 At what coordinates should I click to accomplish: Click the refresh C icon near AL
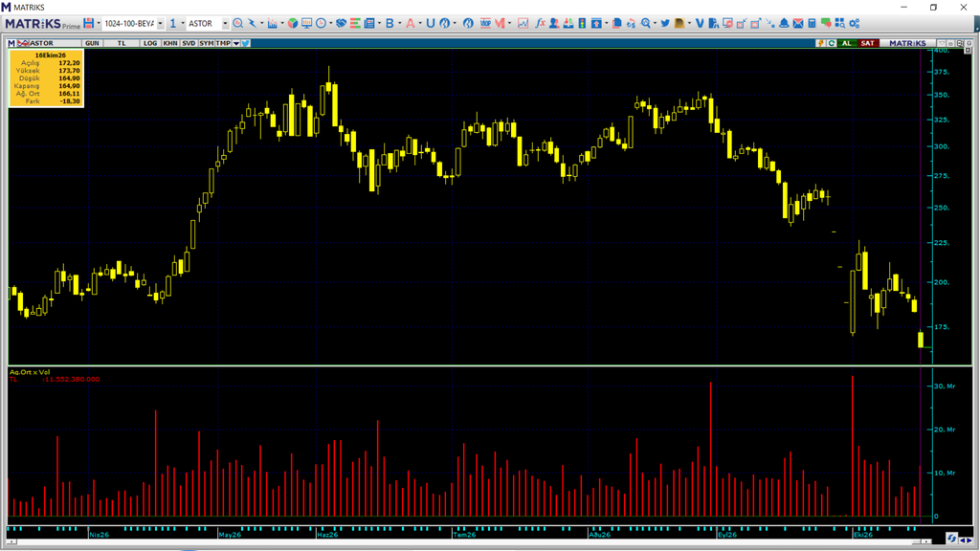(x=832, y=43)
